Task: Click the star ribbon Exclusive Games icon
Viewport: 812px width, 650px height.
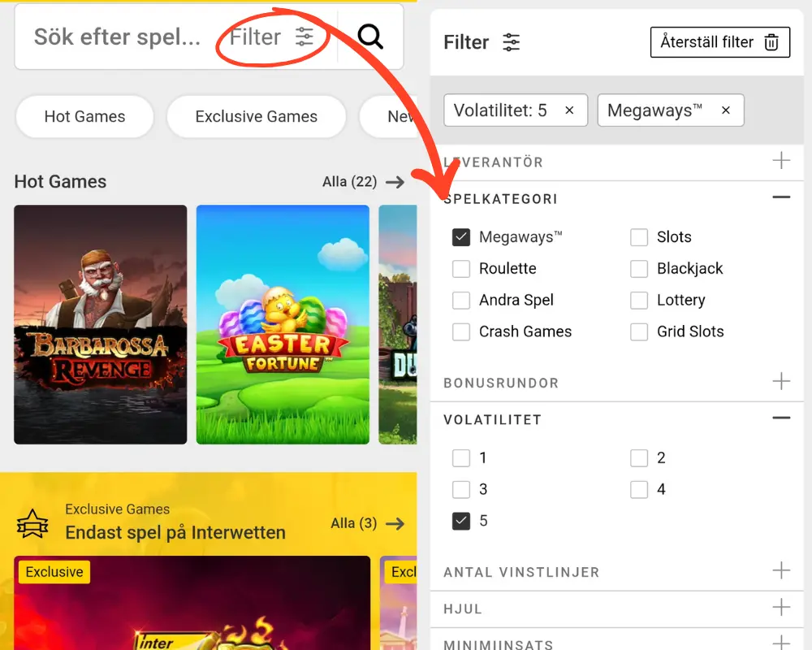Action: pos(32,523)
